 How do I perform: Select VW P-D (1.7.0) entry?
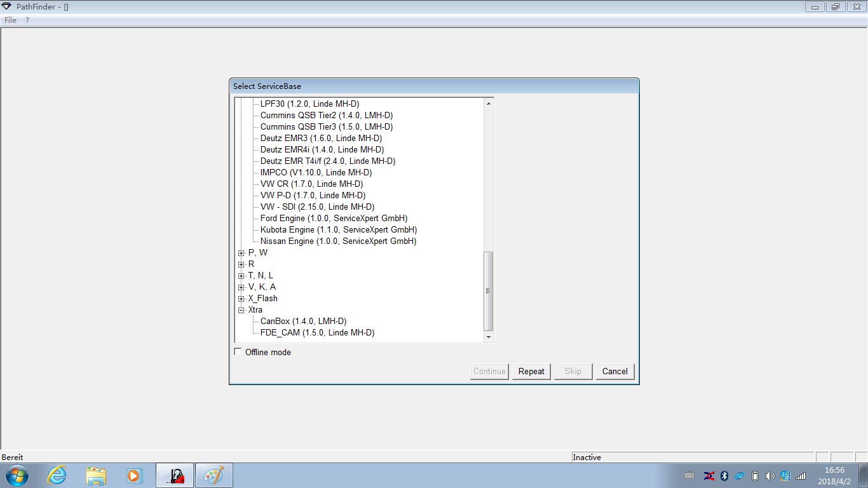coord(313,195)
